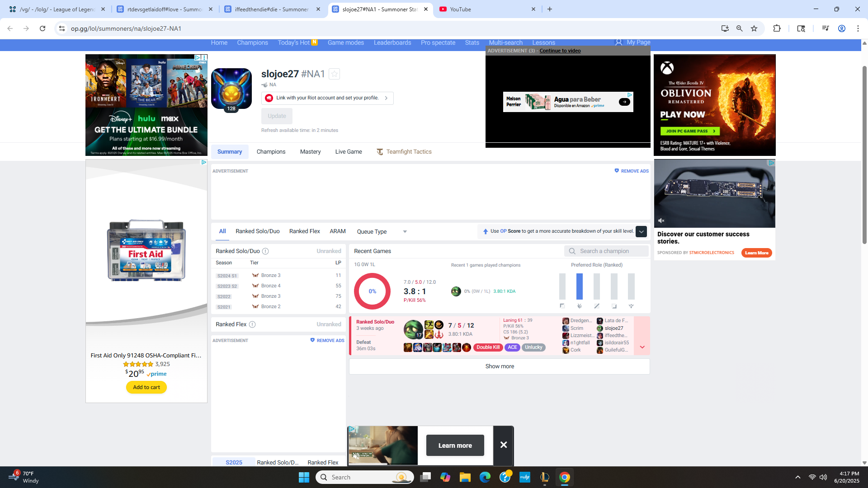Open the Queue Type dropdown
Screen dimensions: 868x488
coord(382,232)
